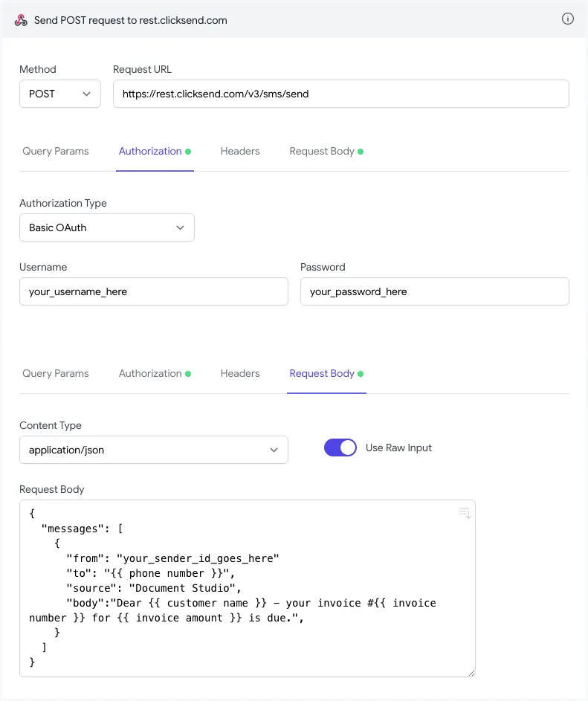The image size is (588, 701).
Task: Switch to the lower Authorization tab
Action: 150,373
